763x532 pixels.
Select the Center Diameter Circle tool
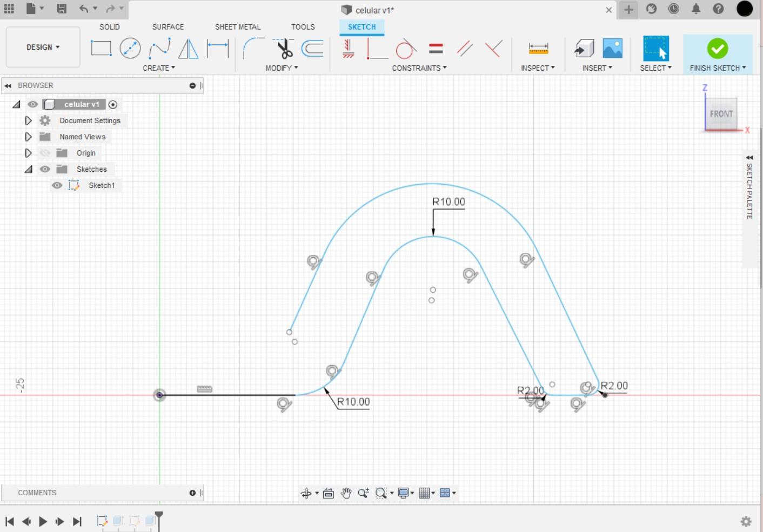pos(130,49)
